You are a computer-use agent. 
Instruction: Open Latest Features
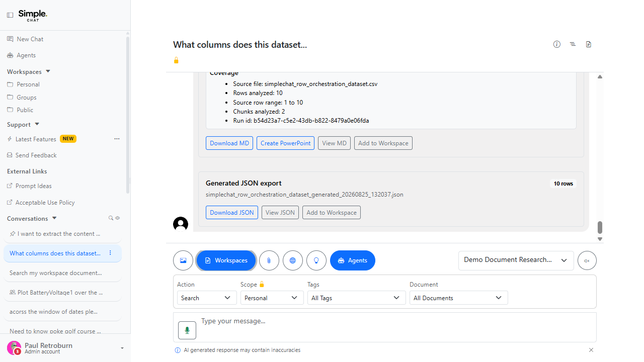coord(36,139)
